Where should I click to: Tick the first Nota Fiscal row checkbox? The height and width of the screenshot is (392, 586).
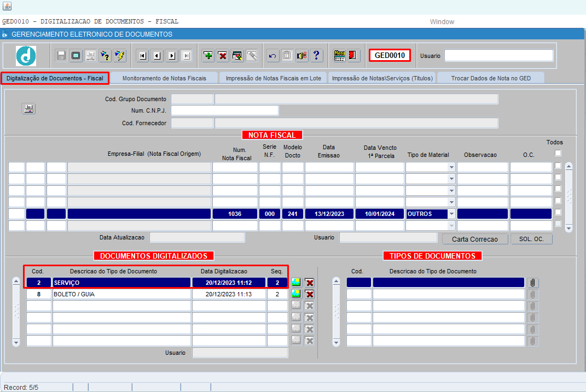point(558,166)
